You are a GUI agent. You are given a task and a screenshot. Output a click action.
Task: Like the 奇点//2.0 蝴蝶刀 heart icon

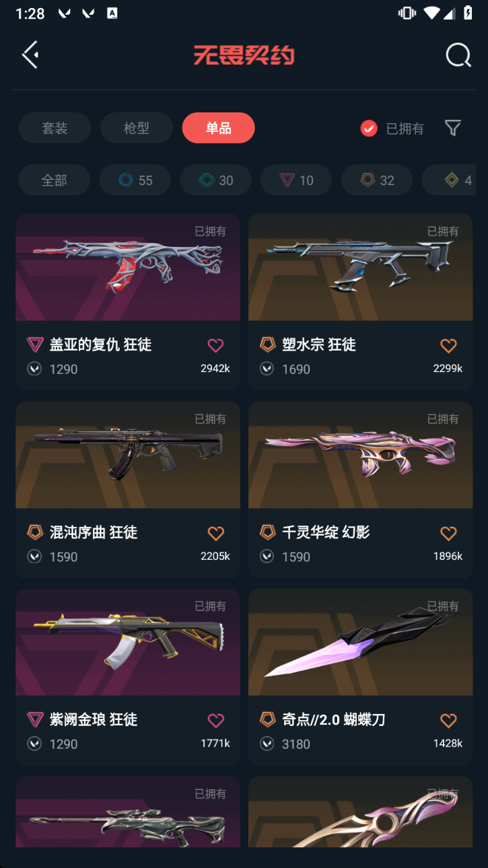(448, 721)
